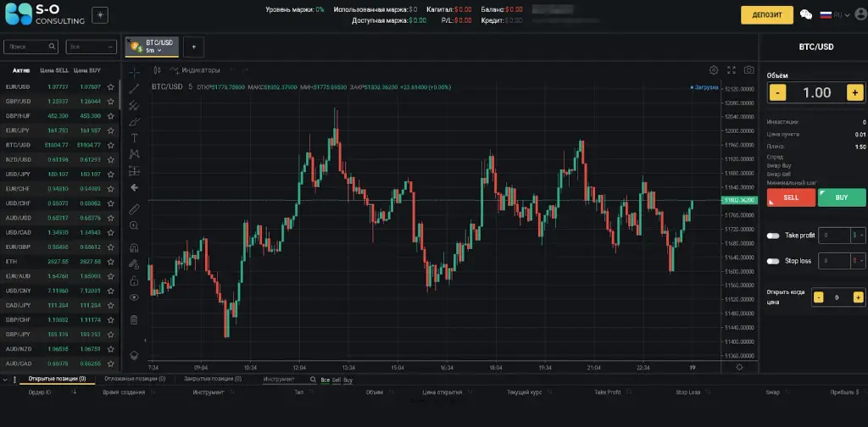Collapse the positions panel with the chevron
The image size is (868, 427).
click(x=5, y=380)
